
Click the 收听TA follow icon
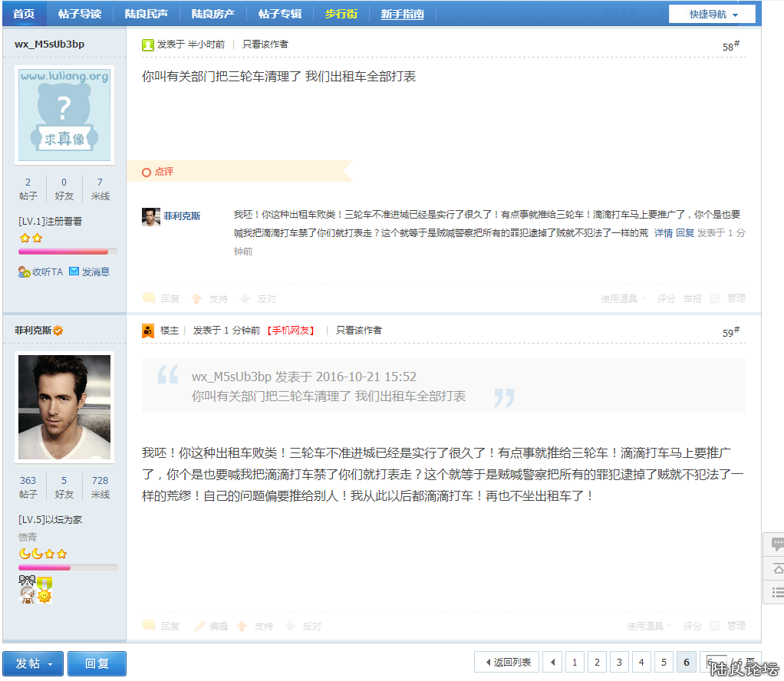point(23,272)
